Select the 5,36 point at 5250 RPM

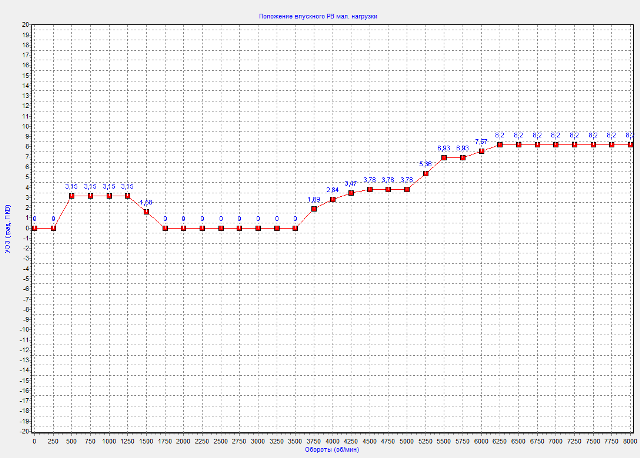tap(426, 173)
